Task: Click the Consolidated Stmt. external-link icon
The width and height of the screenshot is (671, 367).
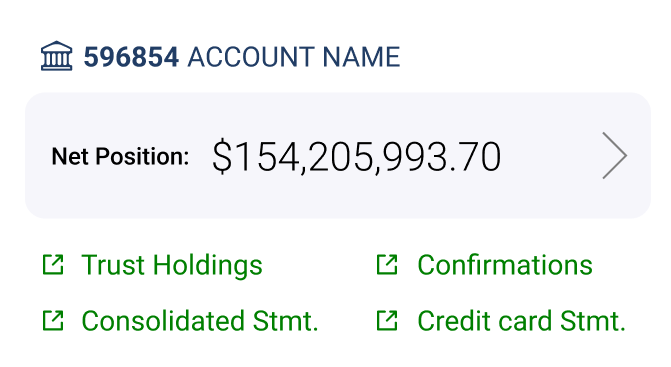Action: (x=53, y=321)
